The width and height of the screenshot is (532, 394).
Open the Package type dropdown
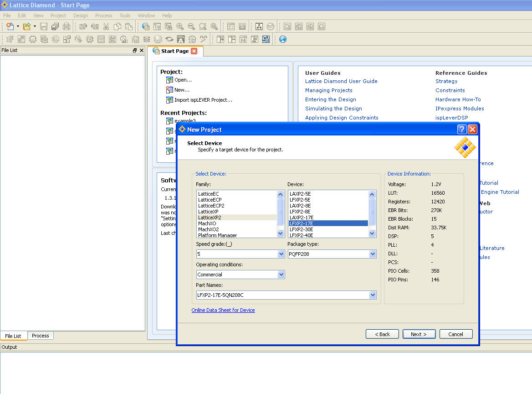click(373, 254)
